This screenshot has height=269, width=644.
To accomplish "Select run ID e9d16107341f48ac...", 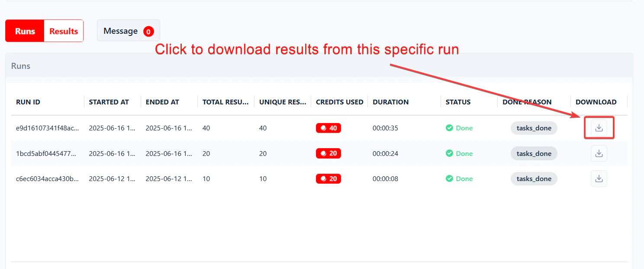I will click(x=48, y=128).
